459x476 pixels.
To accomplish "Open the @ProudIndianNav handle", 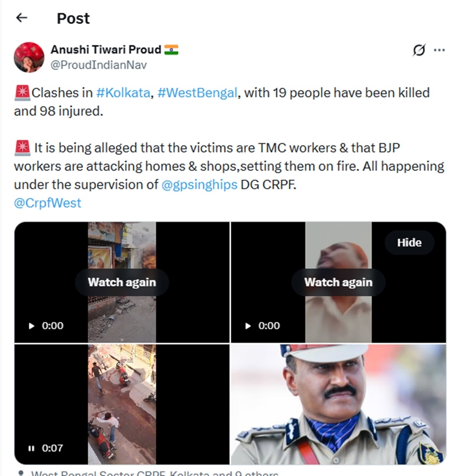I will (x=99, y=65).
